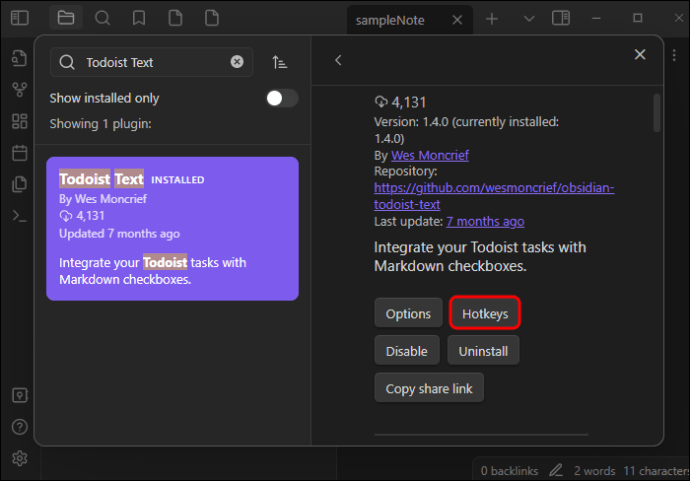Open the settings gear icon
Screen dimensions: 690x481
[19, 458]
